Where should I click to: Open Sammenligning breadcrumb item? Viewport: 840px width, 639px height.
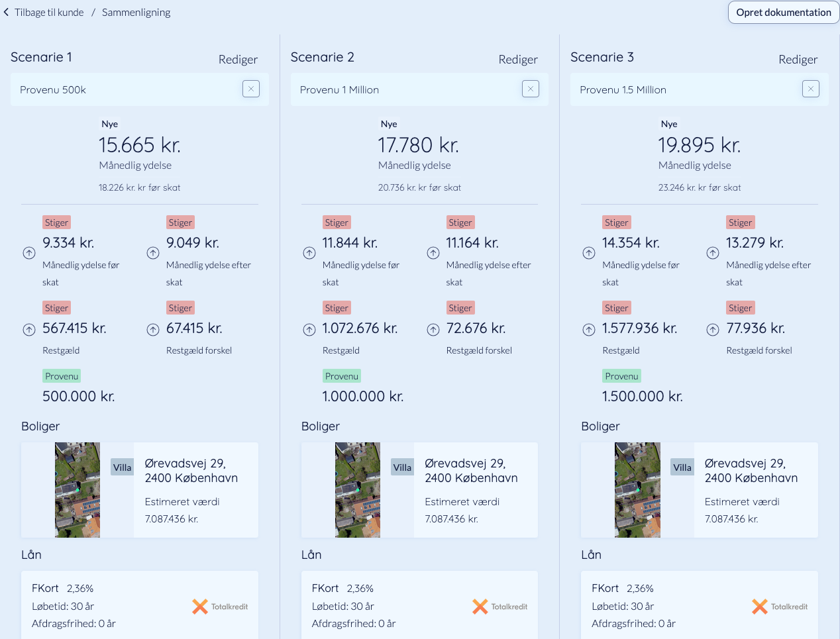(136, 12)
